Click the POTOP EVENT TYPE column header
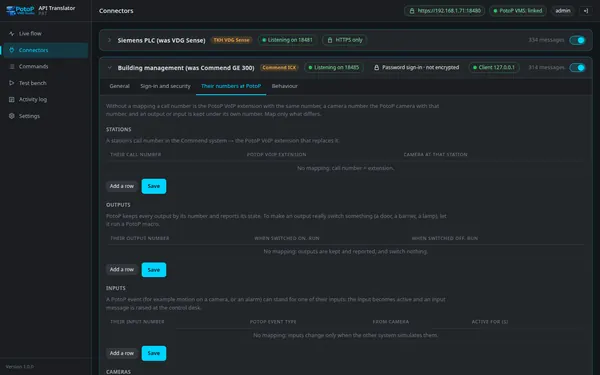The image size is (600, 375). (x=273, y=322)
